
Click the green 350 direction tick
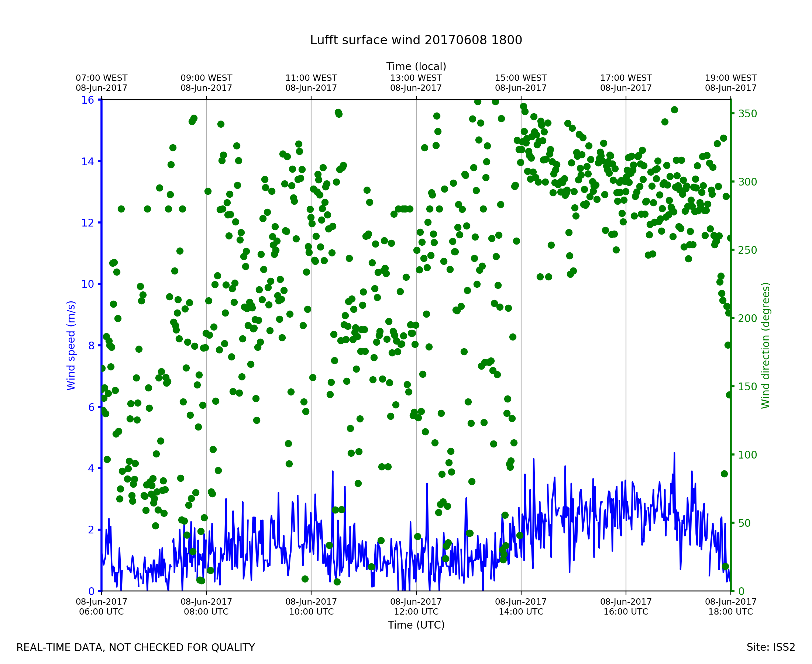(x=747, y=114)
